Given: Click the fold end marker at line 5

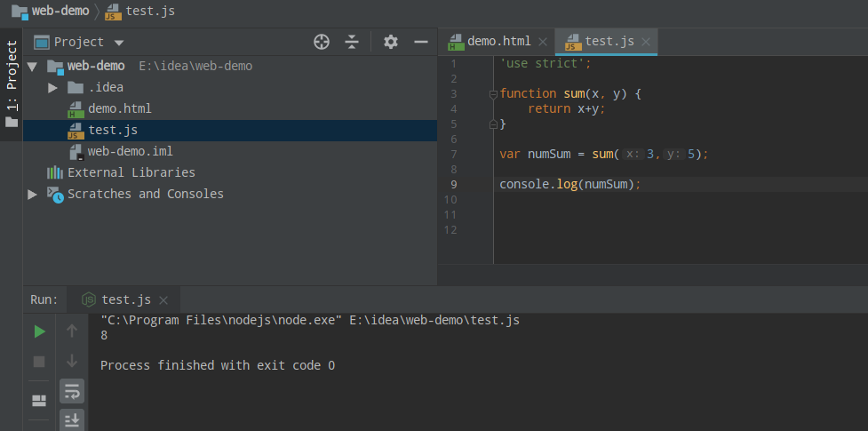Looking at the screenshot, I should tap(493, 125).
